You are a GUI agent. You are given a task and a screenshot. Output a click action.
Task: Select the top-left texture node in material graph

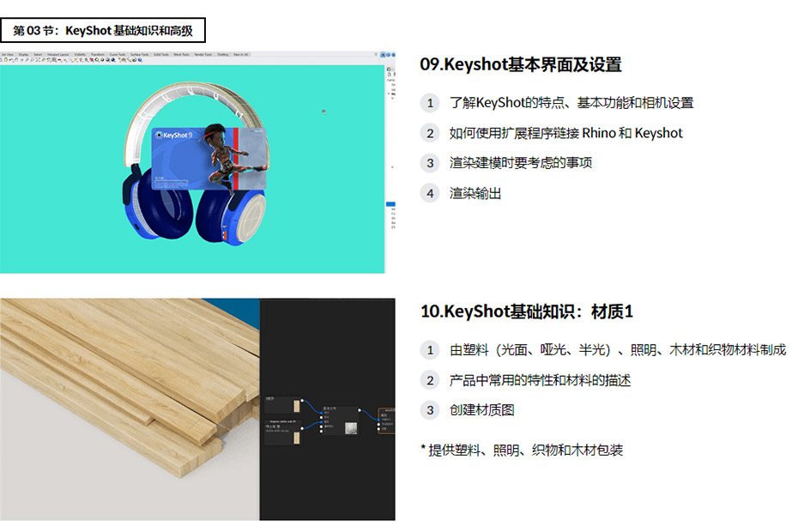(x=283, y=404)
